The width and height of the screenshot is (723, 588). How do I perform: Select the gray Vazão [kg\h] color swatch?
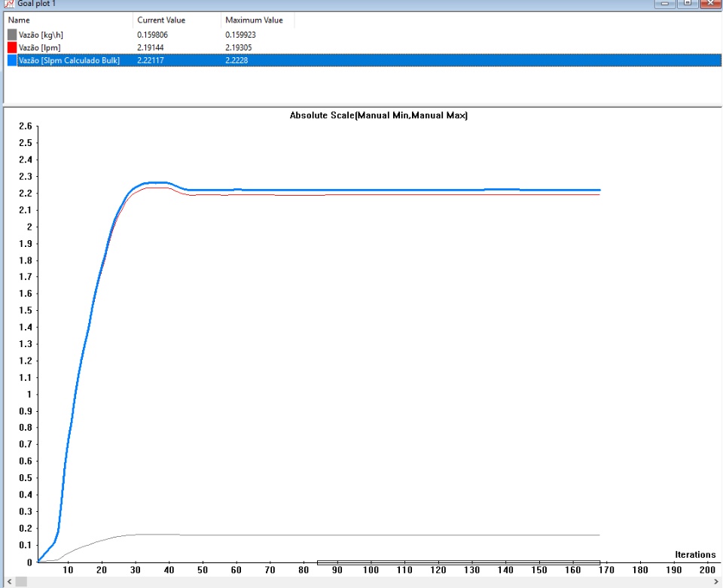[12, 35]
